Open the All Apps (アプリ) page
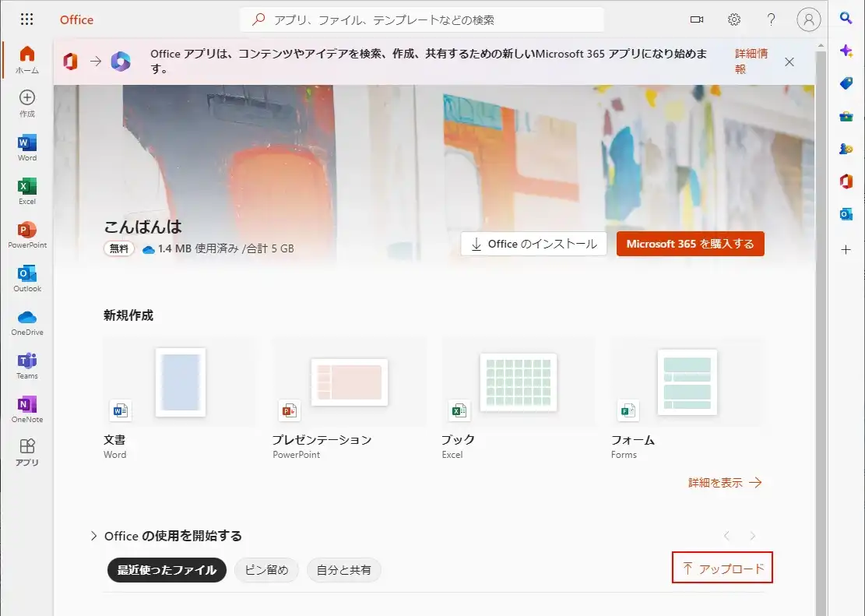Viewport: 865px width, 616px height. pyautogui.click(x=27, y=452)
